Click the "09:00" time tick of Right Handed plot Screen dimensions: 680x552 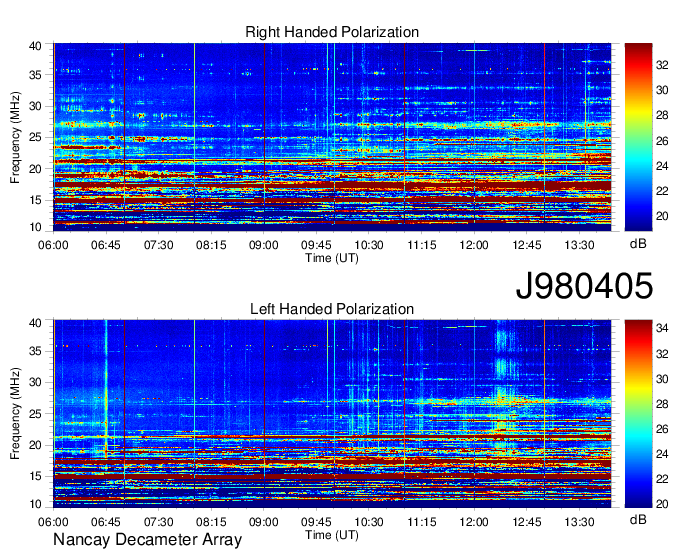(x=264, y=245)
